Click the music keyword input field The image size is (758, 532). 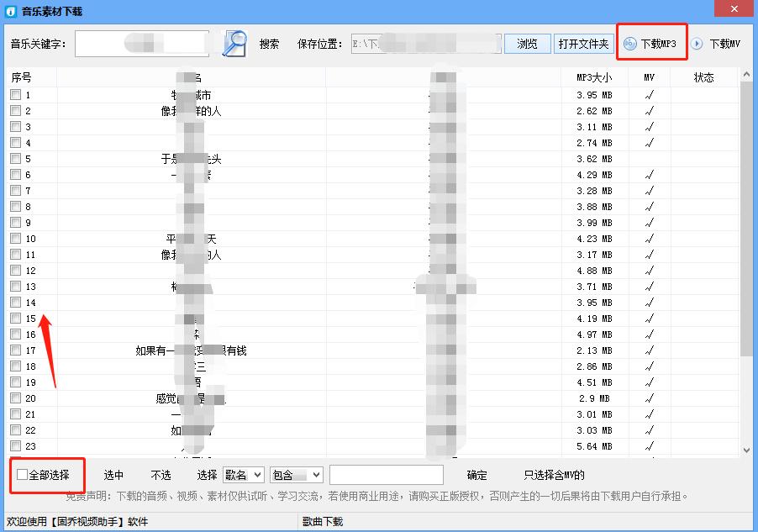point(141,42)
